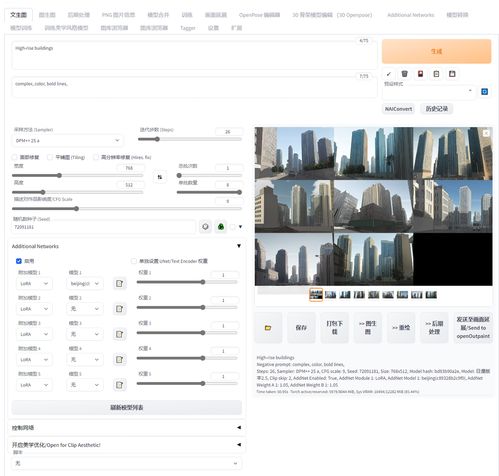Click the Save (保存) button below gallery

click(x=301, y=328)
